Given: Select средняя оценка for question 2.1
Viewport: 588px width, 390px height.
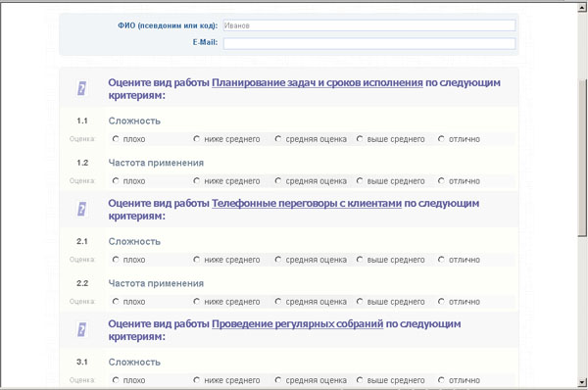Looking at the screenshot, I should 278,260.
